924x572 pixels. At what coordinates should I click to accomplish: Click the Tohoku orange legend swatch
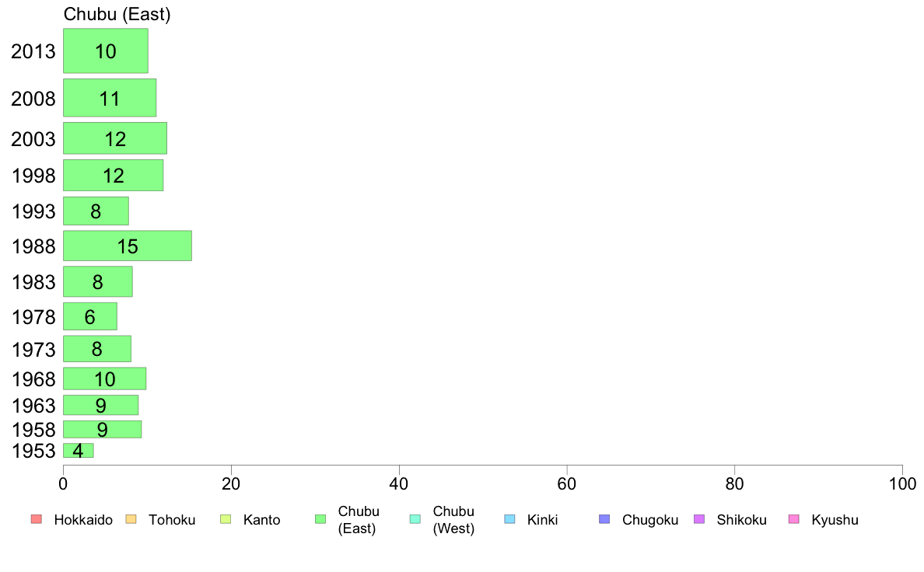[x=130, y=519]
